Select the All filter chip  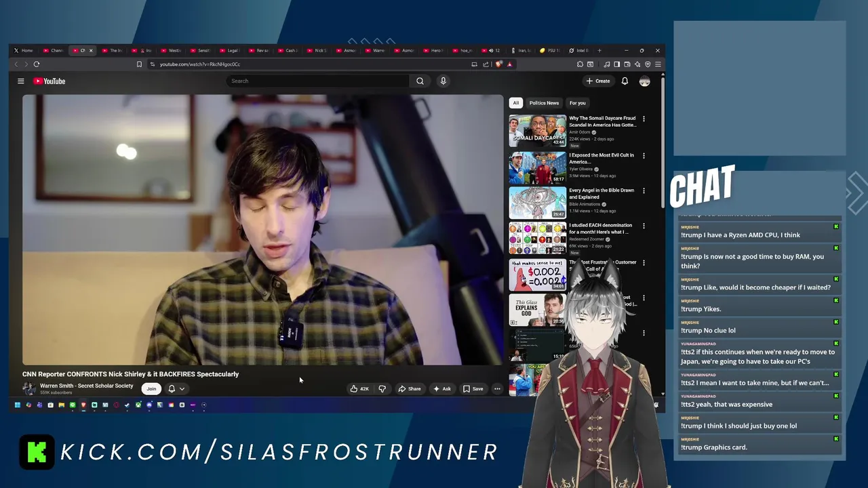[515, 103]
